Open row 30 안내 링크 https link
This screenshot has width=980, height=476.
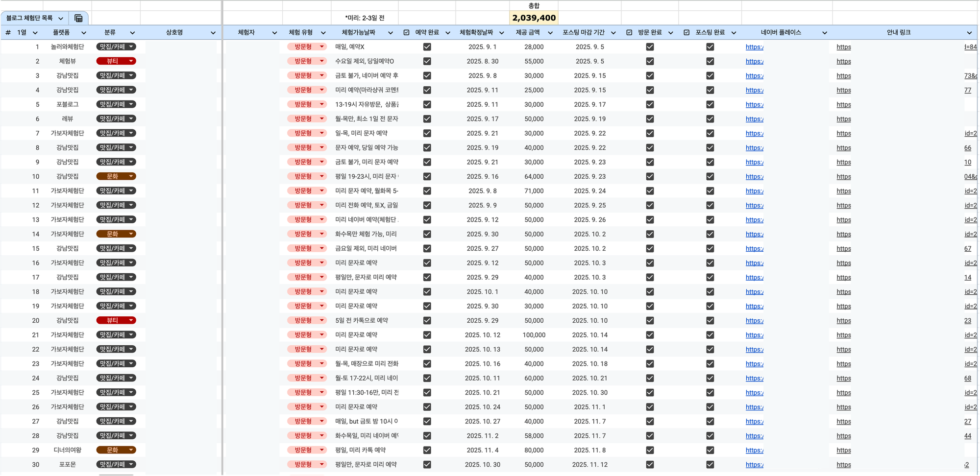[843, 465]
